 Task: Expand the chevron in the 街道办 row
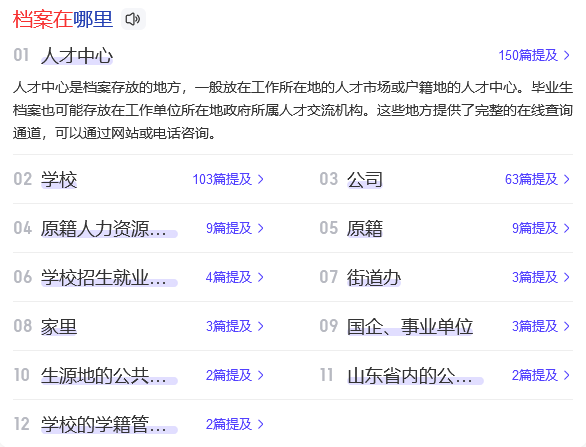567,277
